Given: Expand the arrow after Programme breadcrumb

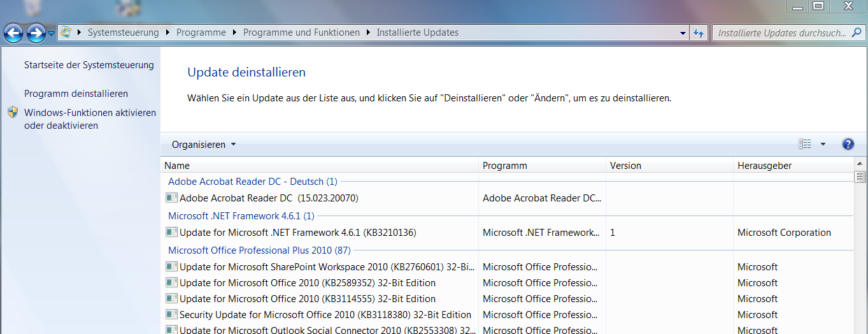Looking at the screenshot, I should [x=234, y=33].
